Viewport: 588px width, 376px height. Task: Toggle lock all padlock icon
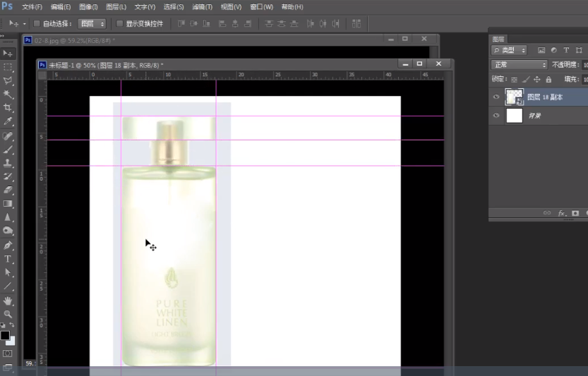click(548, 80)
